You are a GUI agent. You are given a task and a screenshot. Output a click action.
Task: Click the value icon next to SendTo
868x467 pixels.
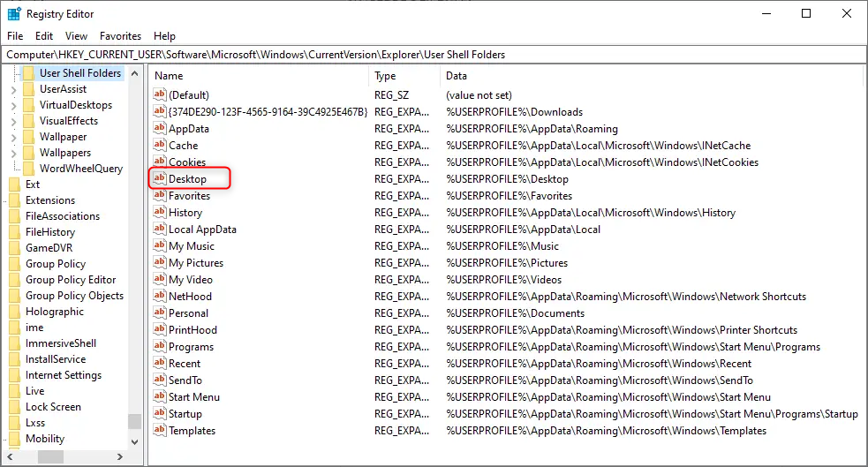[x=160, y=380]
